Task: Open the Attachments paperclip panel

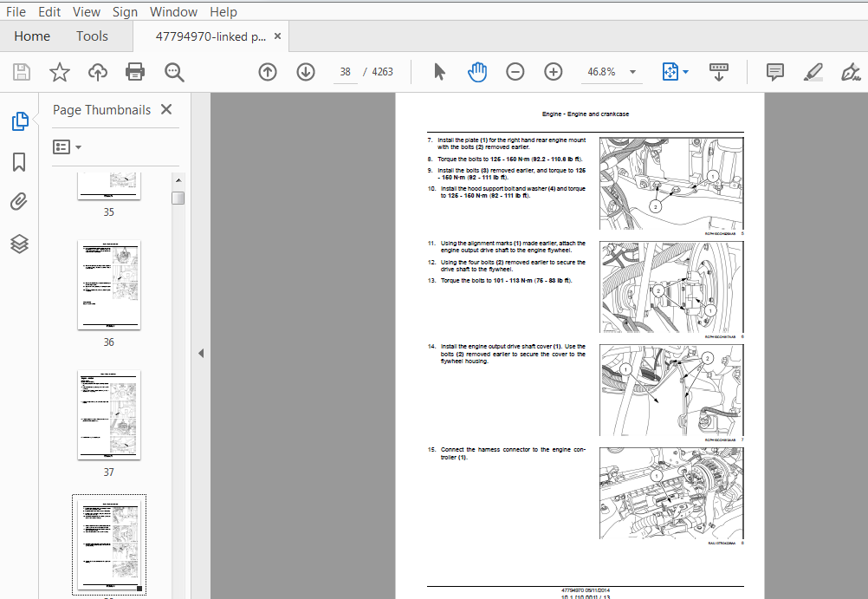Action: pyautogui.click(x=19, y=202)
